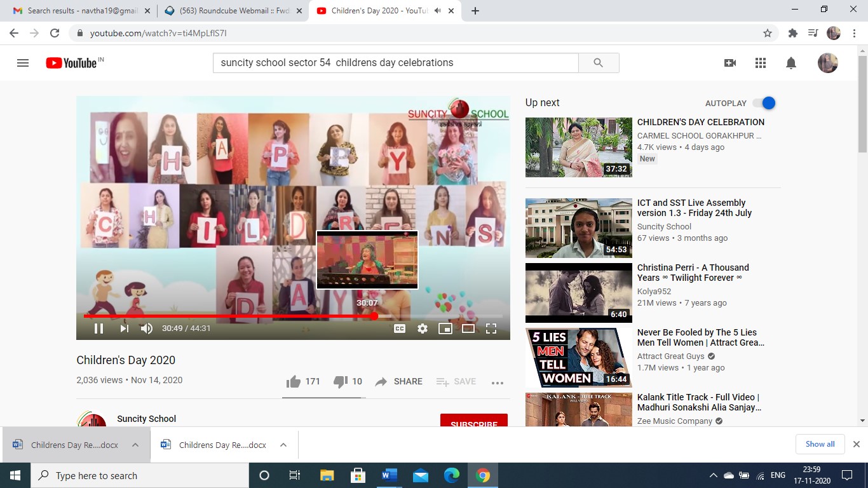Screen dimensions: 868x488
Task: Open Chrome extensions puzzle icon
Action: pos(792,33)
